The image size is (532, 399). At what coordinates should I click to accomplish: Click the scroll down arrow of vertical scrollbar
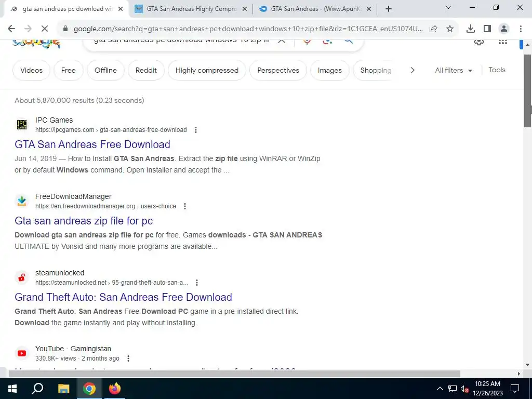pos(527,365)
